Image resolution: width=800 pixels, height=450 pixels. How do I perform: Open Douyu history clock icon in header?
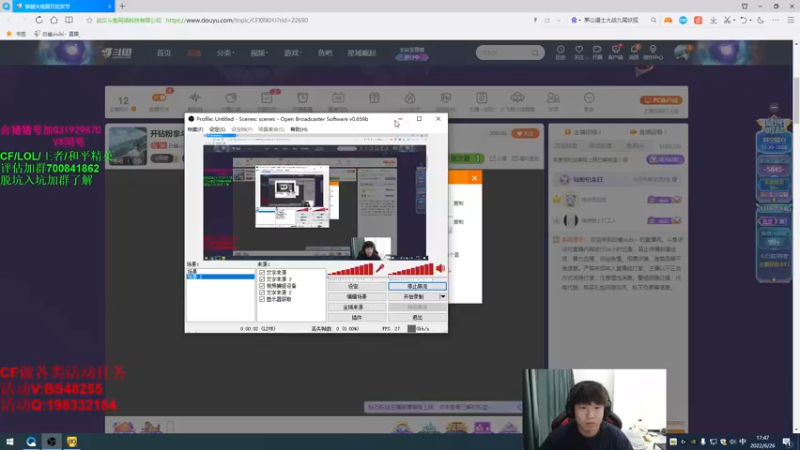[x=560, y=49]
